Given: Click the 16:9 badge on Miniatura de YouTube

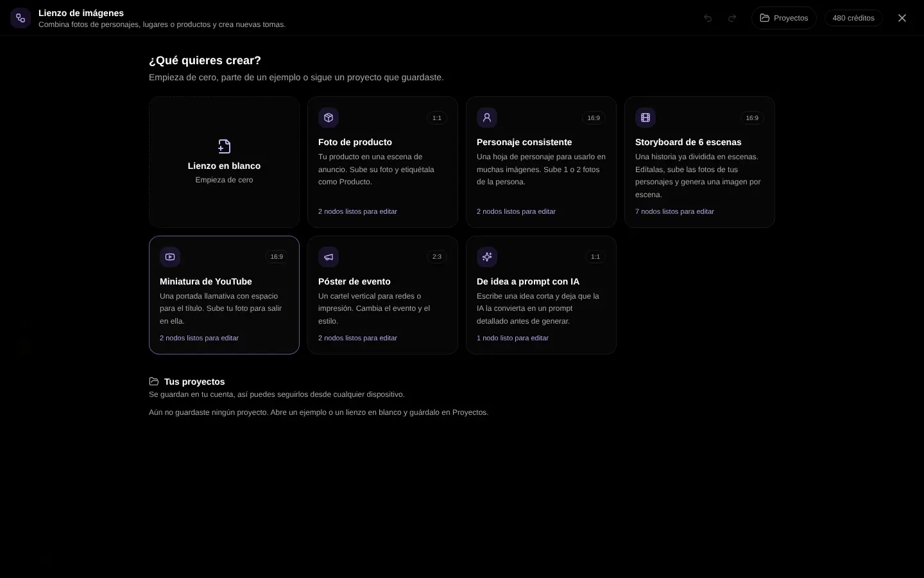Looking at the screenshot, I should 277,257.
